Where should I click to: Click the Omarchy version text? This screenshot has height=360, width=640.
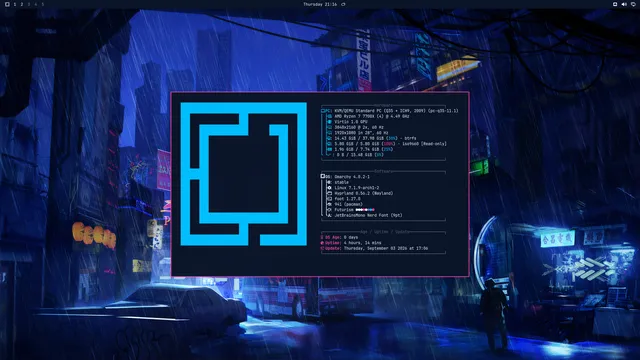click(352, 177)
